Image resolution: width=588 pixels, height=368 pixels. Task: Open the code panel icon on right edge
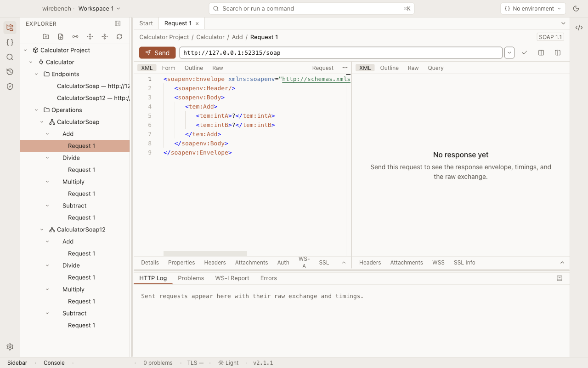coord(579,28)
